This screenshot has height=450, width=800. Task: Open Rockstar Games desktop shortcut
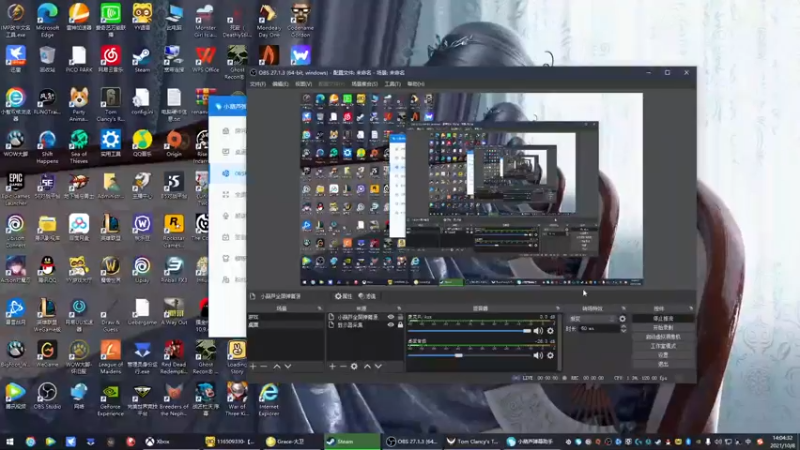[174, 231]
